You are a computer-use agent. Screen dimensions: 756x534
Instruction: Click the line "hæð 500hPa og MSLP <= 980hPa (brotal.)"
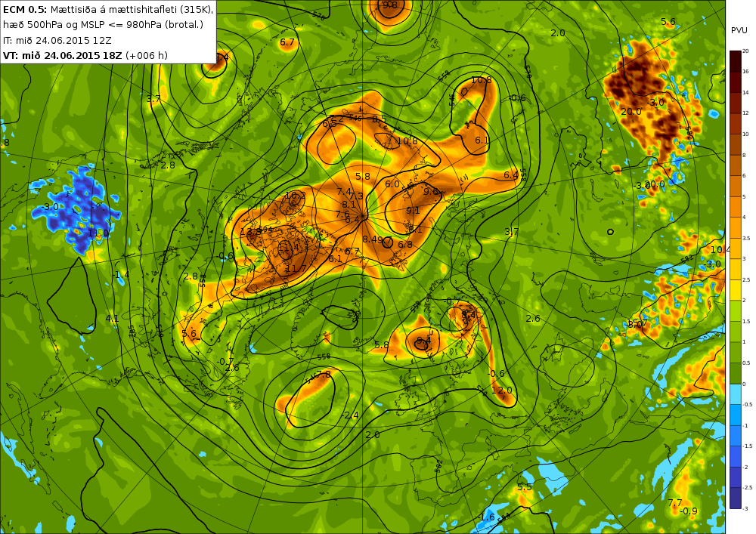103,25
